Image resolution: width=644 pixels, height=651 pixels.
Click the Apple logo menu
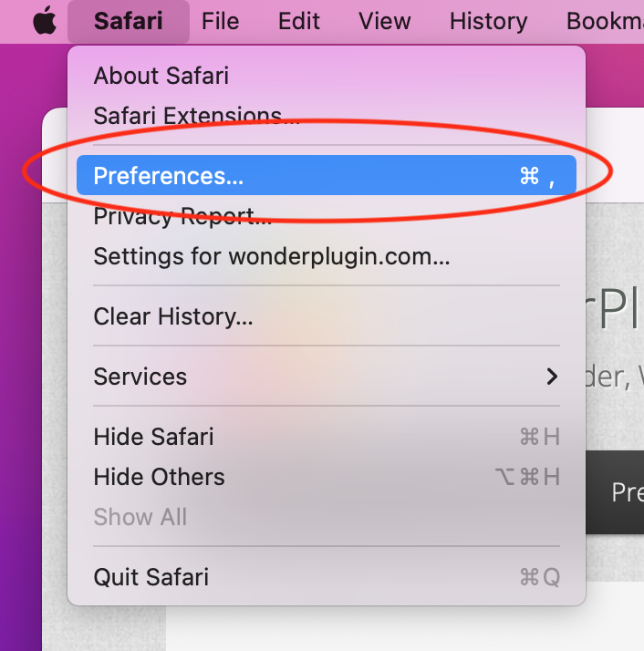click(x=44, y=21)
